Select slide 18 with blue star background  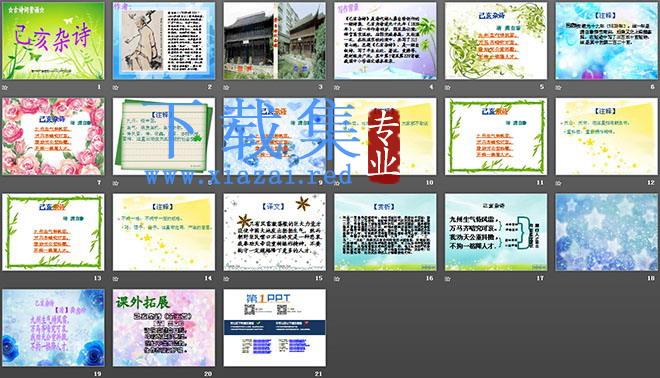click(x=607, y=232)
